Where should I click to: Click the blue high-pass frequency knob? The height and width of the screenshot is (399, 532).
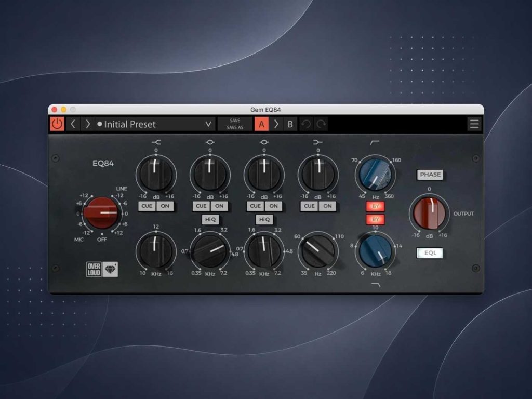375,175
